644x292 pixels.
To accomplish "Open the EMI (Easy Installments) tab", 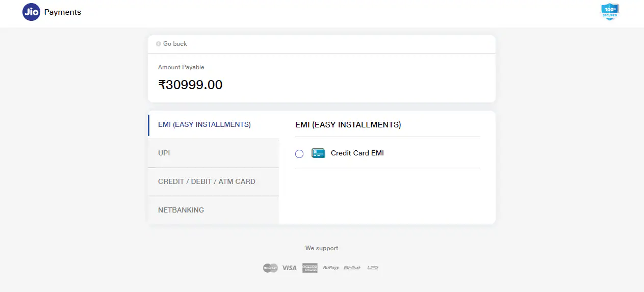I will coord(204,124).
